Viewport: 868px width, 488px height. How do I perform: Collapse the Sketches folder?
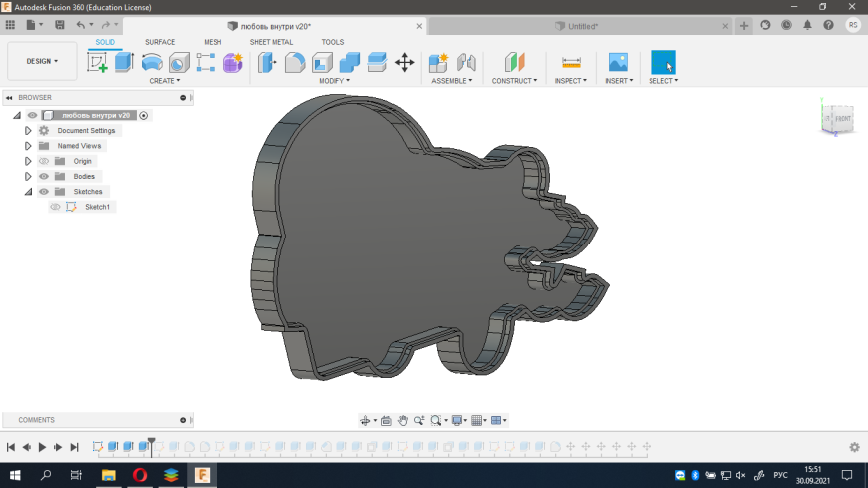[28, 191]
